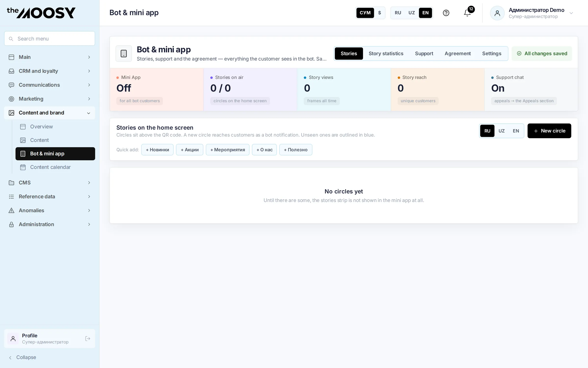Quick add the Мероприятия circle
This screenshot has width=588, height=368.
[x=228, y=150]
